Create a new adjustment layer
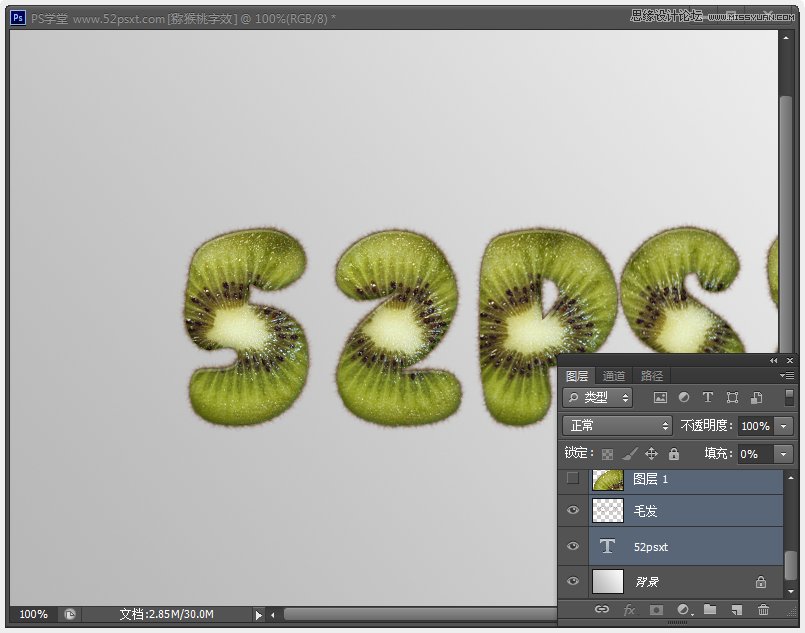805x633 pixels. [x=682, y=608]
